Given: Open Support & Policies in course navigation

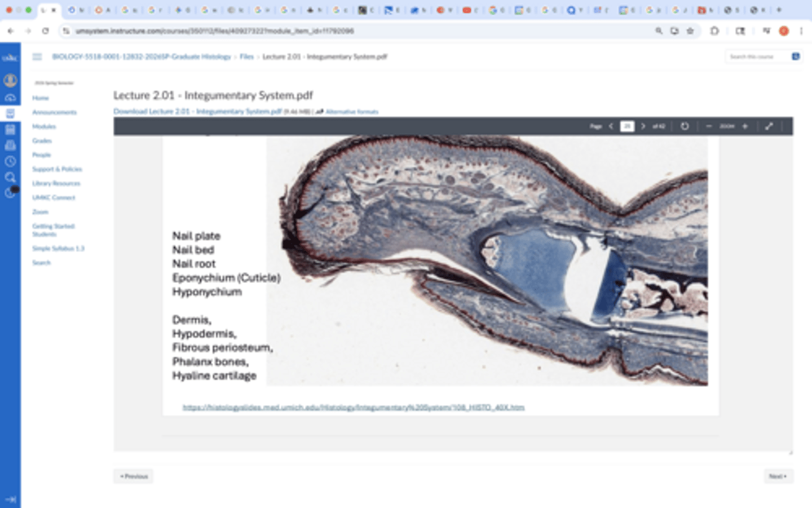Looking at the screenshot, I should [57, 169].
